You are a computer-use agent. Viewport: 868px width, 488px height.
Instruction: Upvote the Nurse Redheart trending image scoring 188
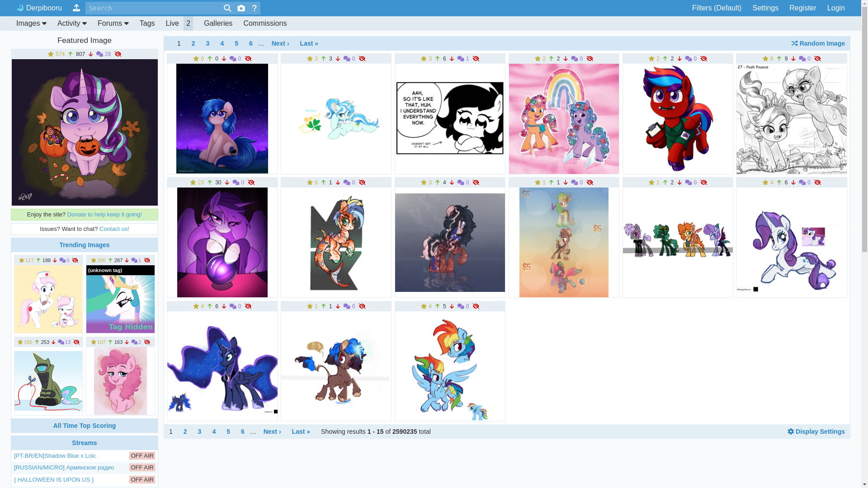[x=38, y=261]
